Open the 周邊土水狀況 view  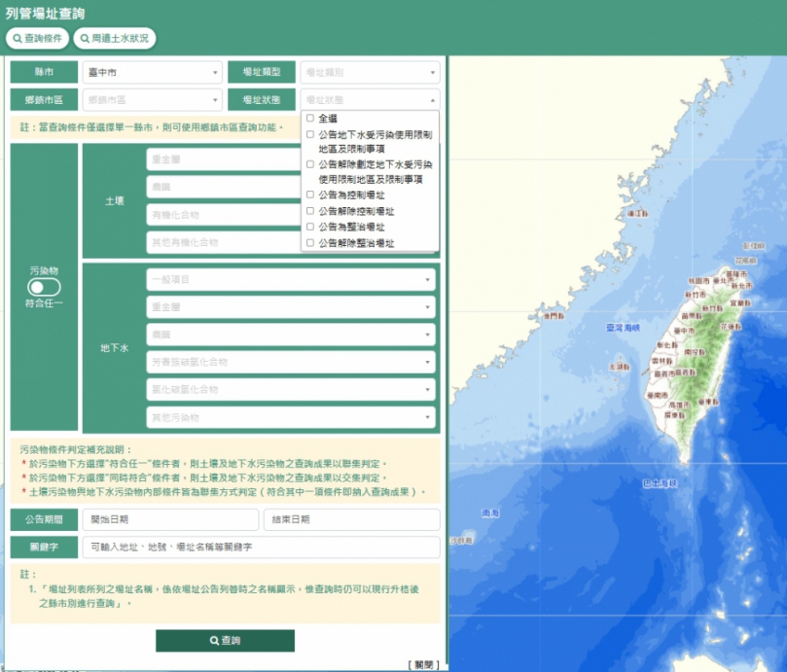tap(114, 38)
